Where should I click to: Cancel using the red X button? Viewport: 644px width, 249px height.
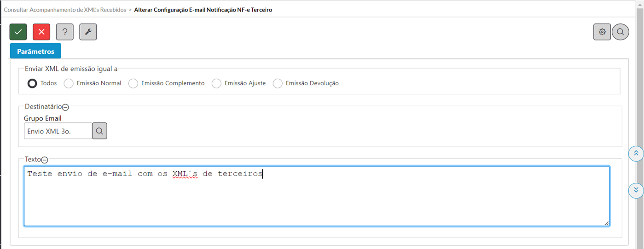(41, 32)
